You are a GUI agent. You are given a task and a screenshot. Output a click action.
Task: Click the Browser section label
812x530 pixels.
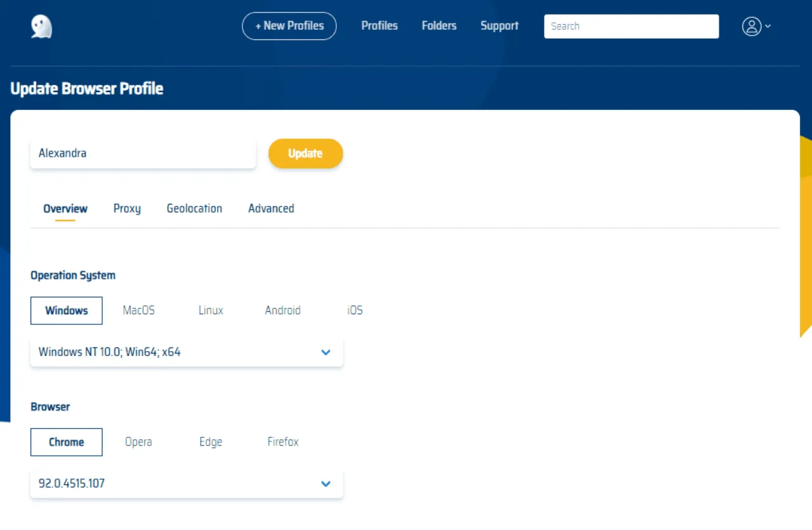tap(50, 407)
